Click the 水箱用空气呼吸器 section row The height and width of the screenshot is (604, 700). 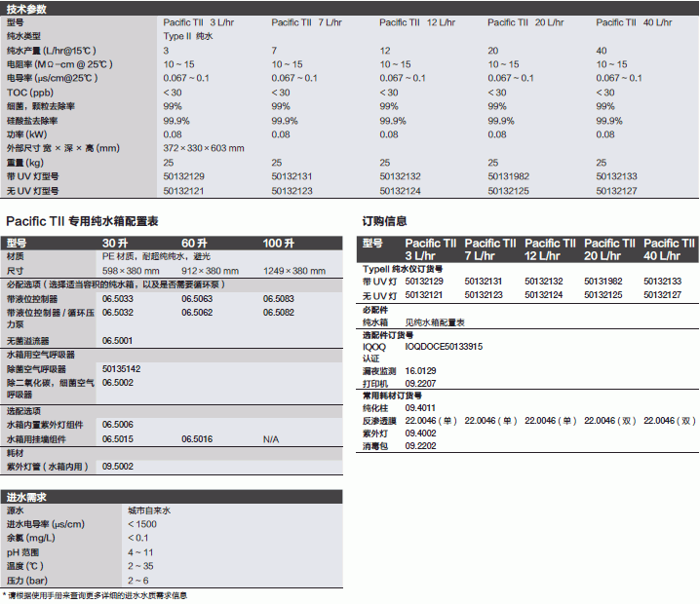click(x=172, y=355)
